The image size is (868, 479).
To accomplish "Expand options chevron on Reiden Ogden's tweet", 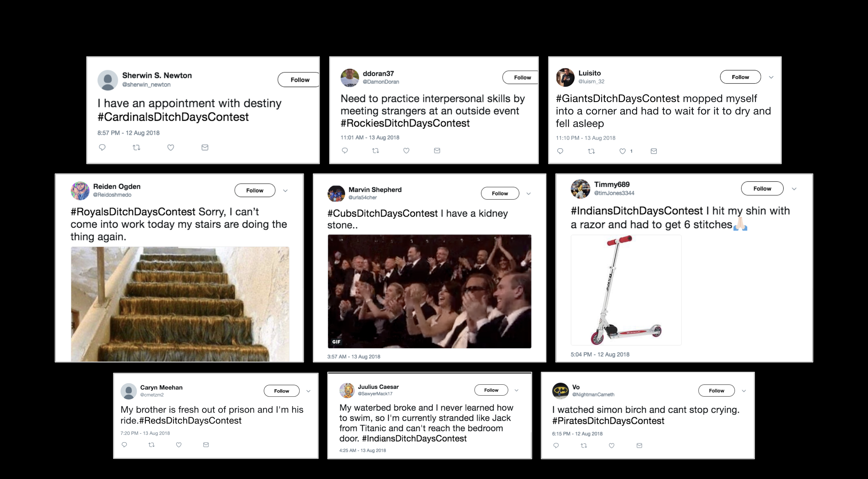I will (285, 191).
